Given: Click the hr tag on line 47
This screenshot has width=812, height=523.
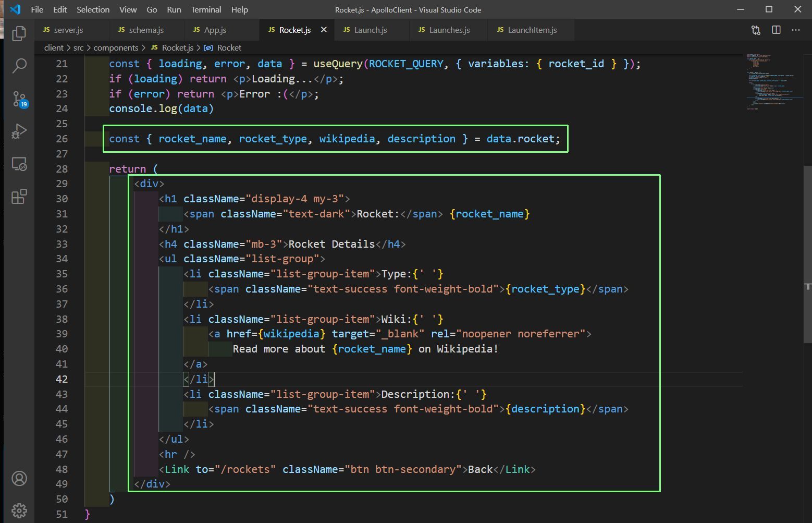Looking at the screenshot, I should coord(177,454).
